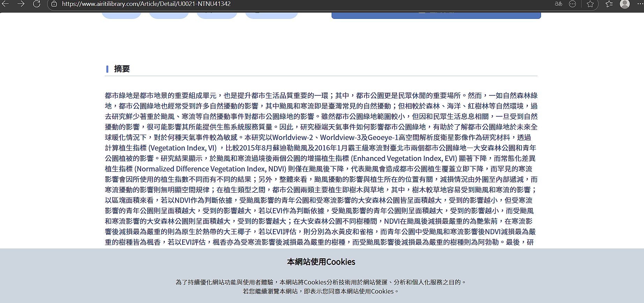Open the browser settings and more menu

[639, 4]
